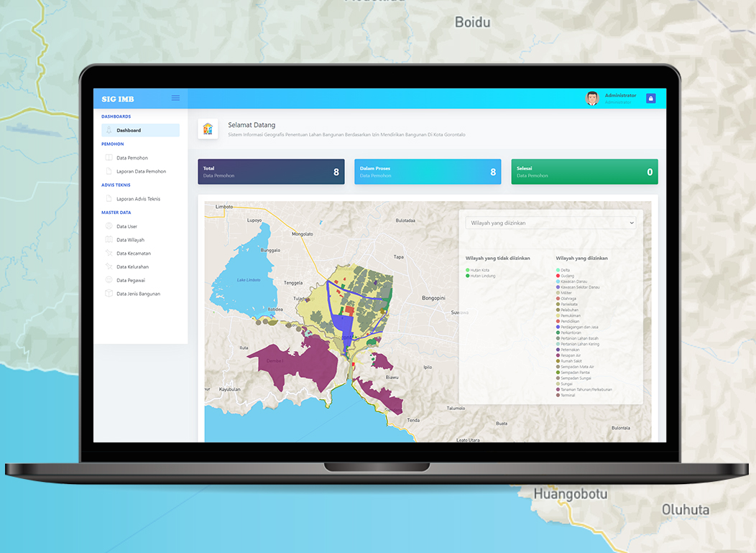756x553 pixels.
Task: Click the Total Data Pemohon card
Action: click(271, 172)
